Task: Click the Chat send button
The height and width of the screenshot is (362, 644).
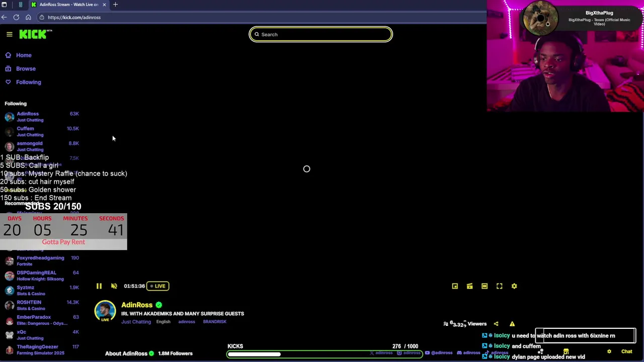Action: [626, 352]
